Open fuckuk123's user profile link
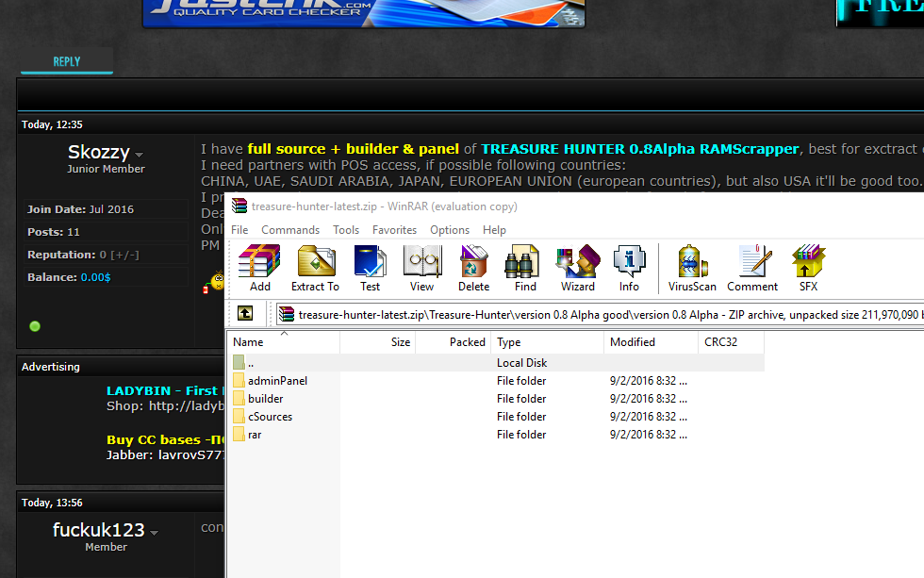Viewport: 924px width, 578px height. click(x=98, y=530)
